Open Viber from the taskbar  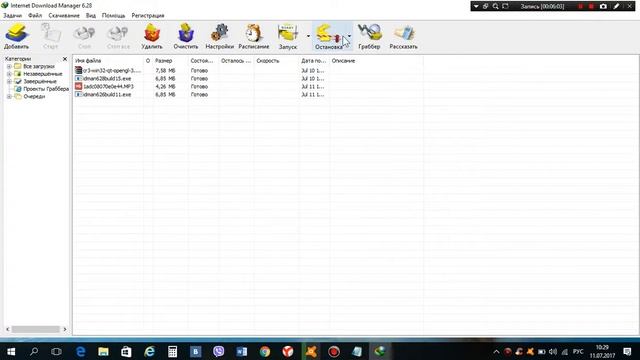(219, 351)
